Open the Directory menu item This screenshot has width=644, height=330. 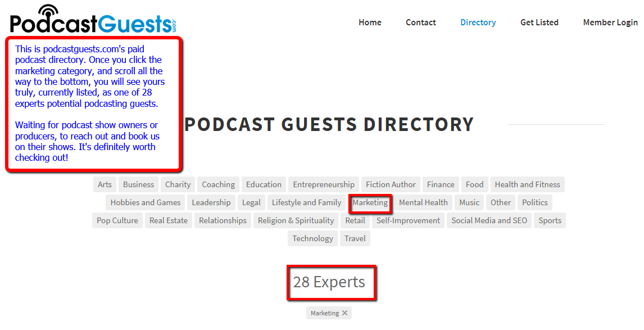(x=478, y=22)
